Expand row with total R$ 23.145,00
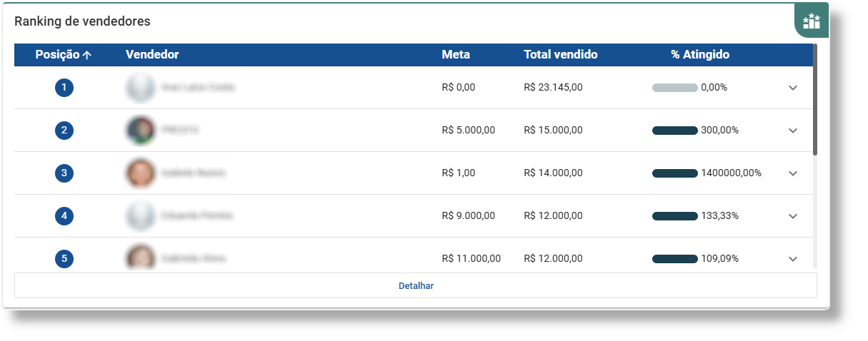 (x=792, y=88)
